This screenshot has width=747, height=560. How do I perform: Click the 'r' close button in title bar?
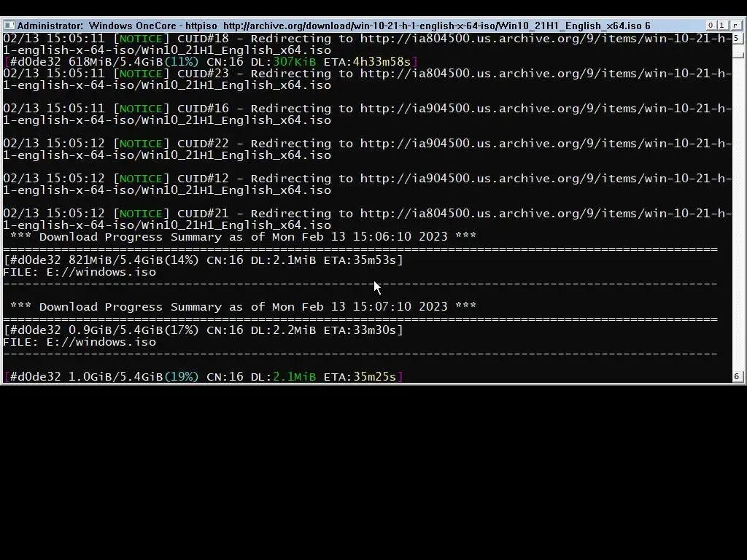pyautogui.click(x=735, y=26)
